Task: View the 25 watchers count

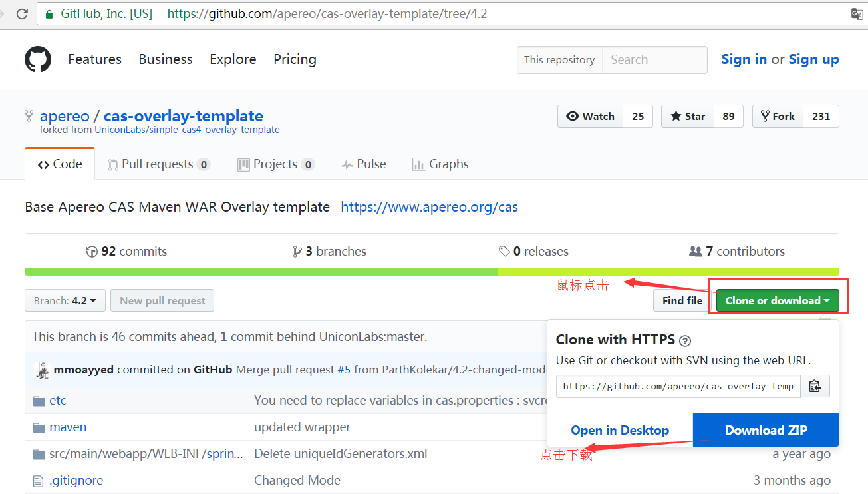Action: coord(638,116)
